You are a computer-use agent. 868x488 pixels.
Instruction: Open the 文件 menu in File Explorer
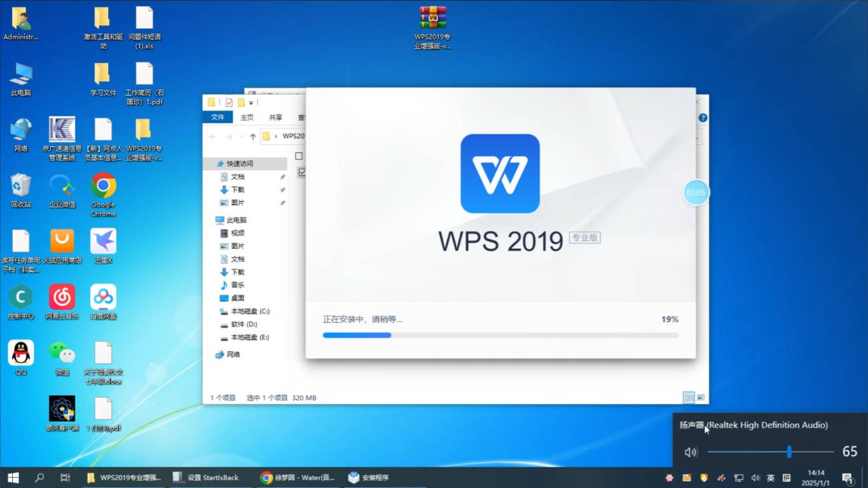[218, 117]
